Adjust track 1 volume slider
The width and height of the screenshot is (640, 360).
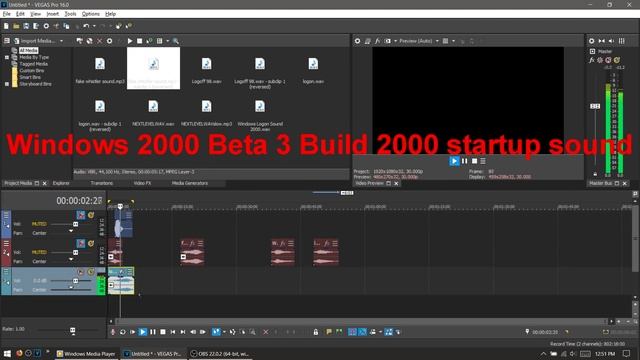pos(75,224)
